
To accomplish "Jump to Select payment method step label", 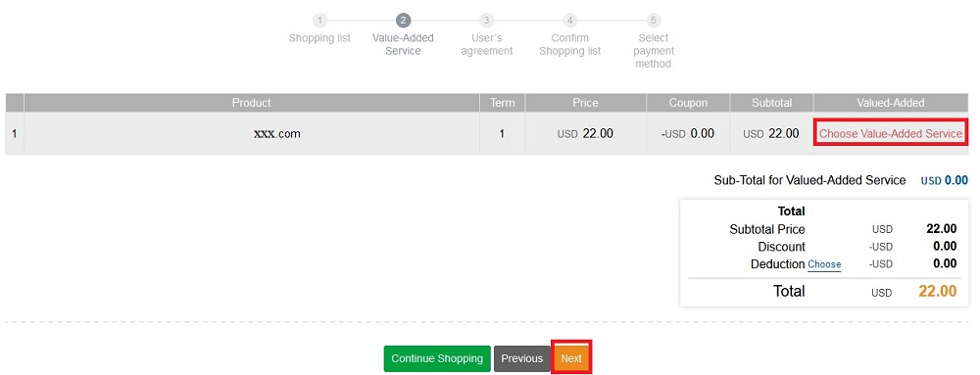I will 653,51.
